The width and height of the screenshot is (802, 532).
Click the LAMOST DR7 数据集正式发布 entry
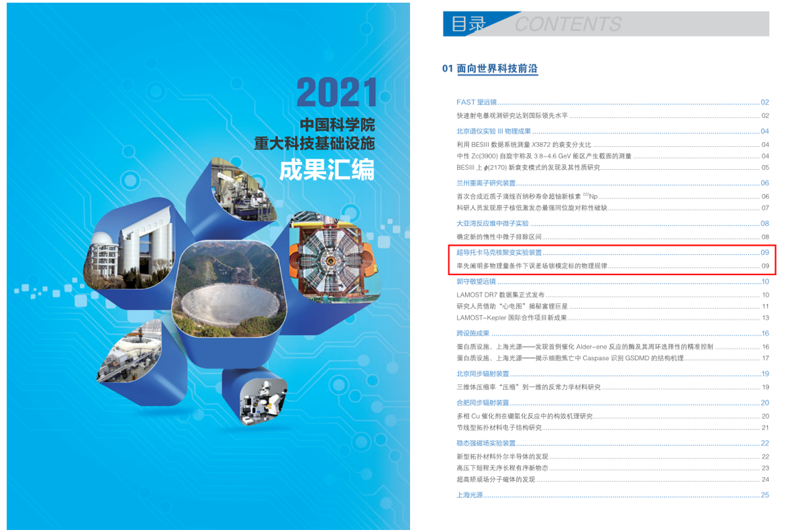point(500,295)
